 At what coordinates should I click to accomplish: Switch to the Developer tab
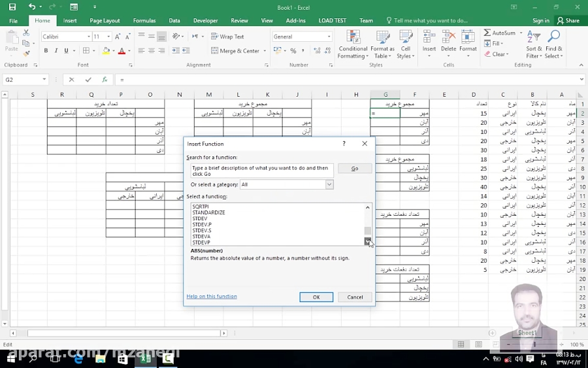[206, 21]
